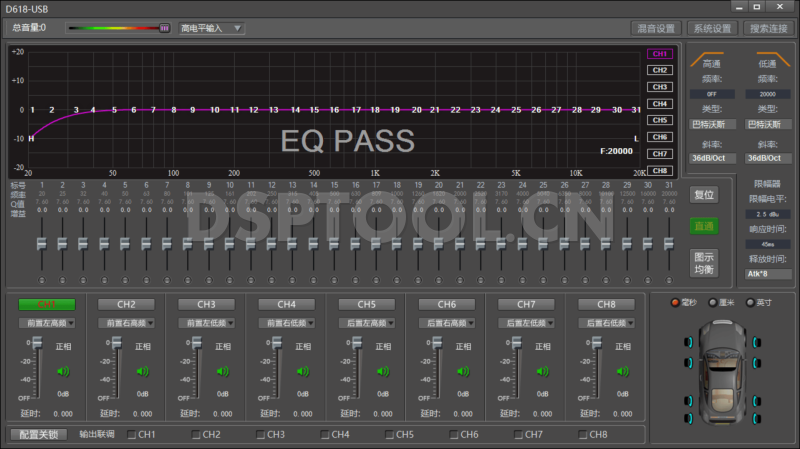
Task: Click the 复位 reset button
Action: 704,195
